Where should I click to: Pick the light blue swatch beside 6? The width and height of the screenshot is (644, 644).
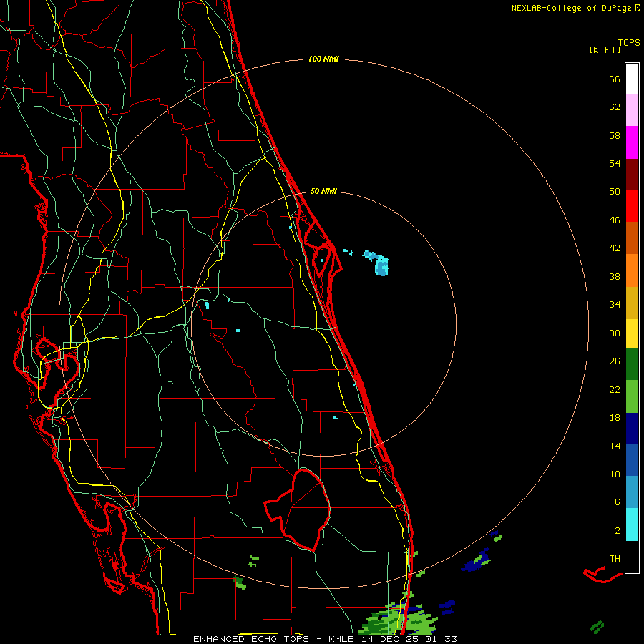[x=632, y=492]
